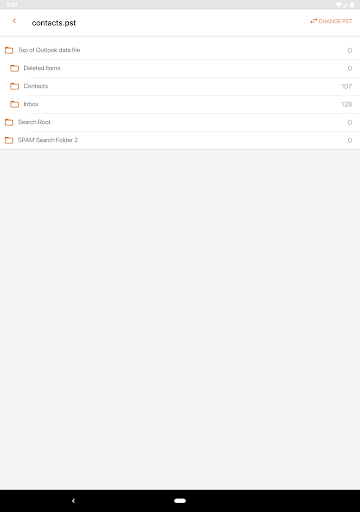Select the Deleted Items folder icon
Screen dimensions: 360x512
(x=15, y=68)
